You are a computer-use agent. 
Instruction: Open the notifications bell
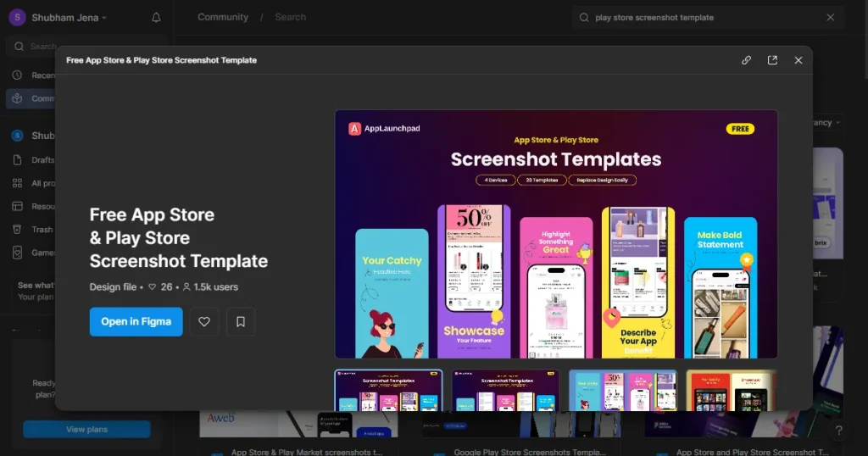click(x=156, y=18)
